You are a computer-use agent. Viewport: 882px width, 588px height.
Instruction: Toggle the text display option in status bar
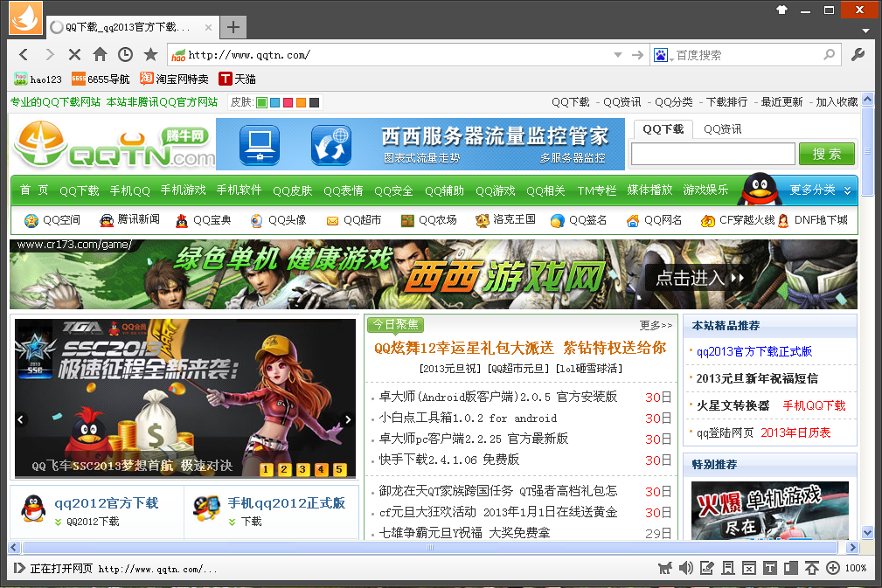770,568
